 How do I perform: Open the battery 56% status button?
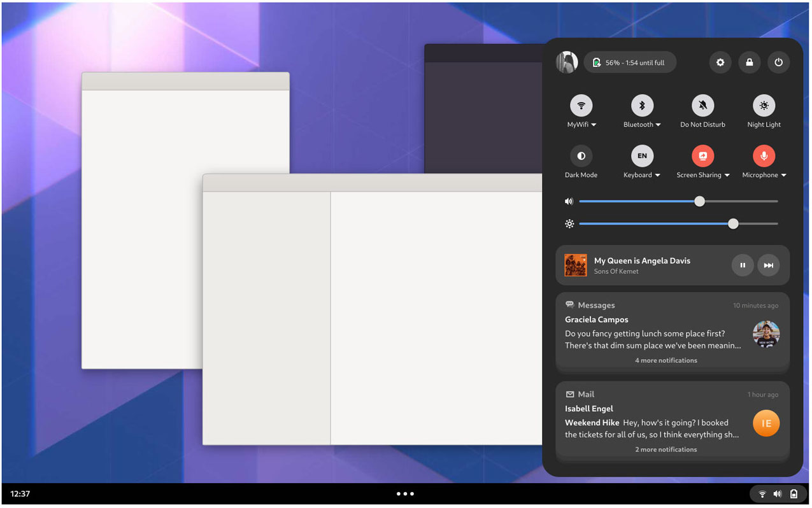point(630,62)
